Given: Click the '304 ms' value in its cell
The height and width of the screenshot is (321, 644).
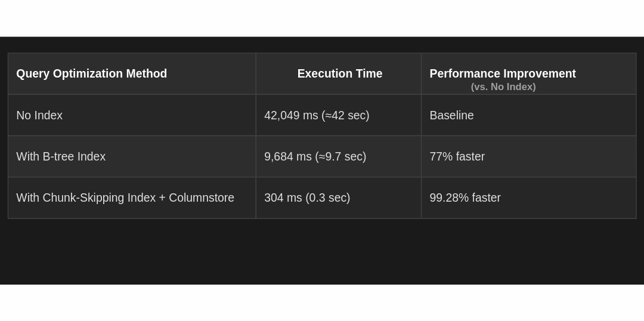Looking at the screenshot, I should click(283, 197).
